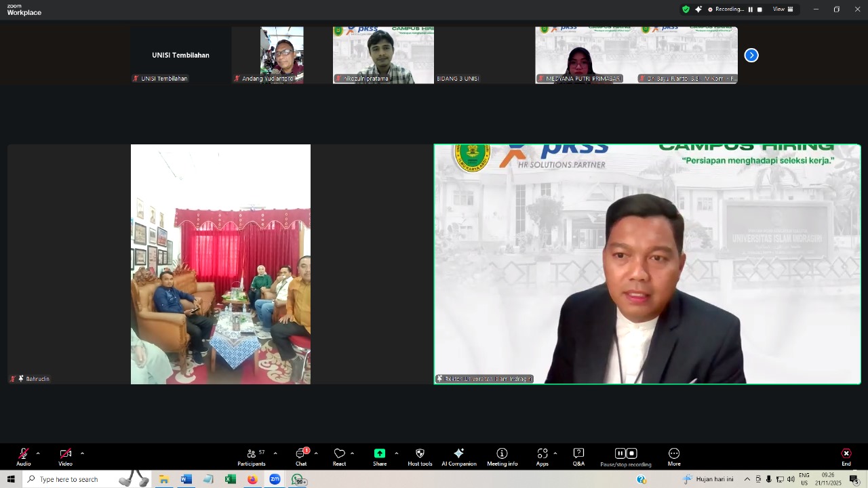Expand chat options caret
The height and width of the screenshot is (488, 868).
[316, 453]
